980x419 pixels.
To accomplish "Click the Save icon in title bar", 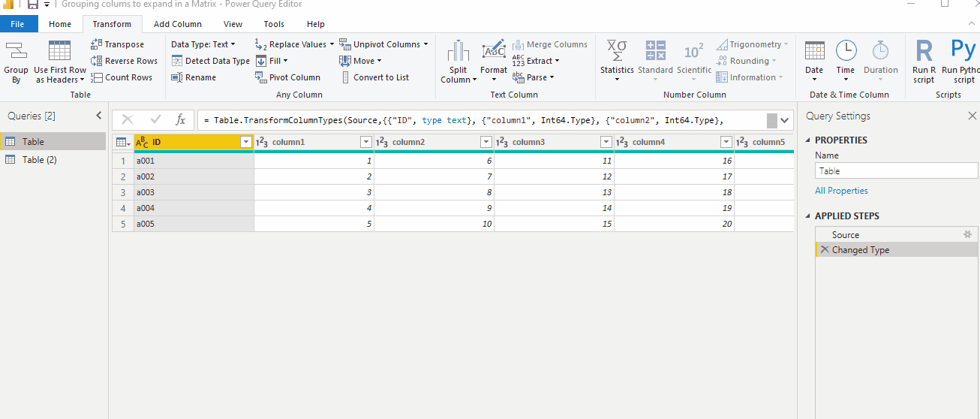I will 32,5.
